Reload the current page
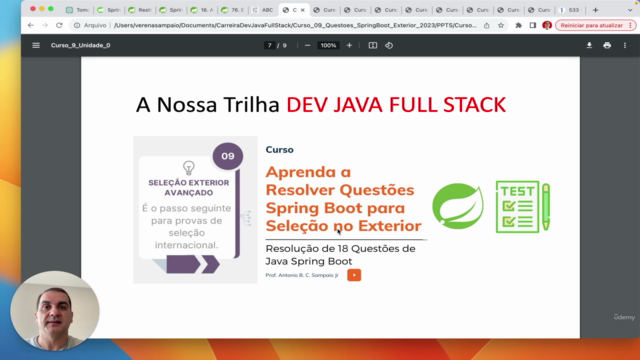The height and width of the screenshot is (360, 640). [59, 25]
